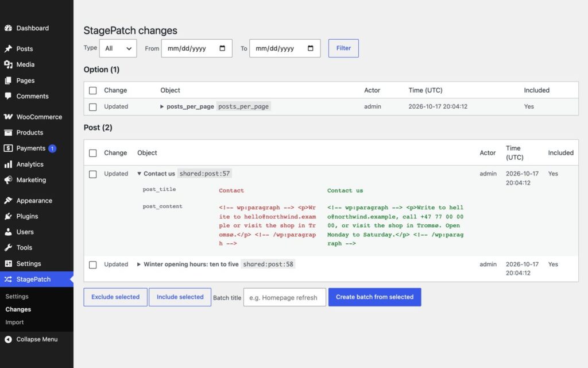
Task: Click the Tools wrench icon
Action: [x=8, y=247]
